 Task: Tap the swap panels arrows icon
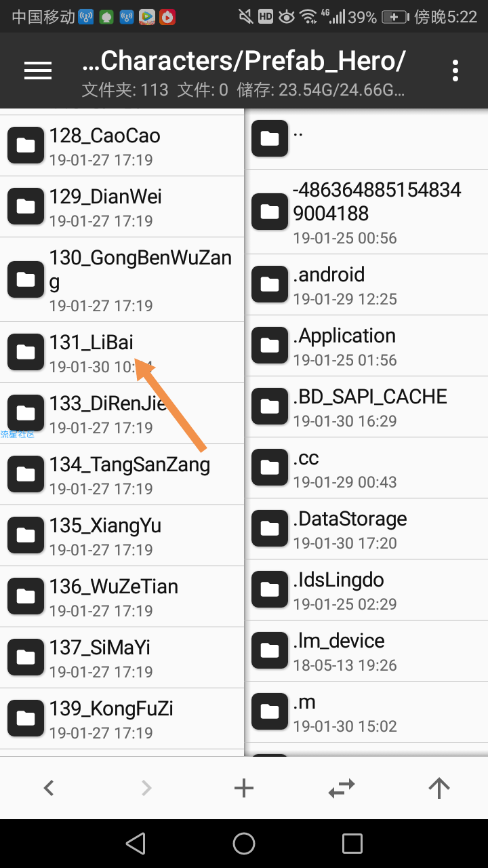click(342, 787)
